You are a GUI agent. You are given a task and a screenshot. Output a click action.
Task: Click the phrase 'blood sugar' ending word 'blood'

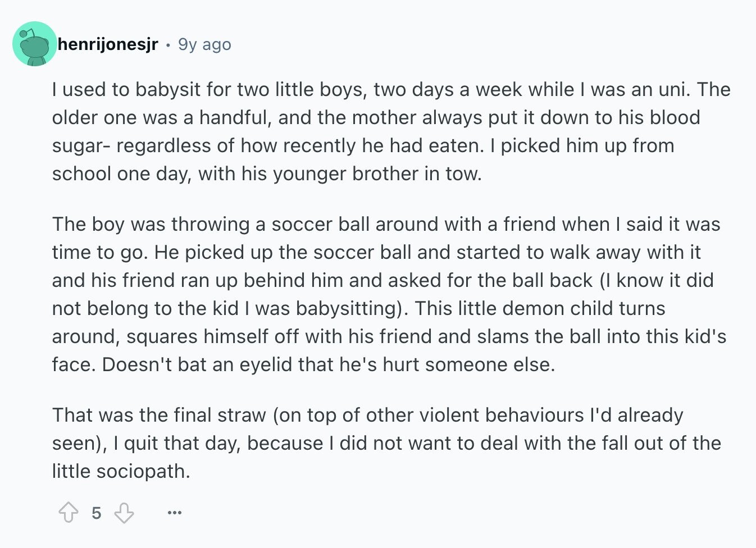coord(675,117)
